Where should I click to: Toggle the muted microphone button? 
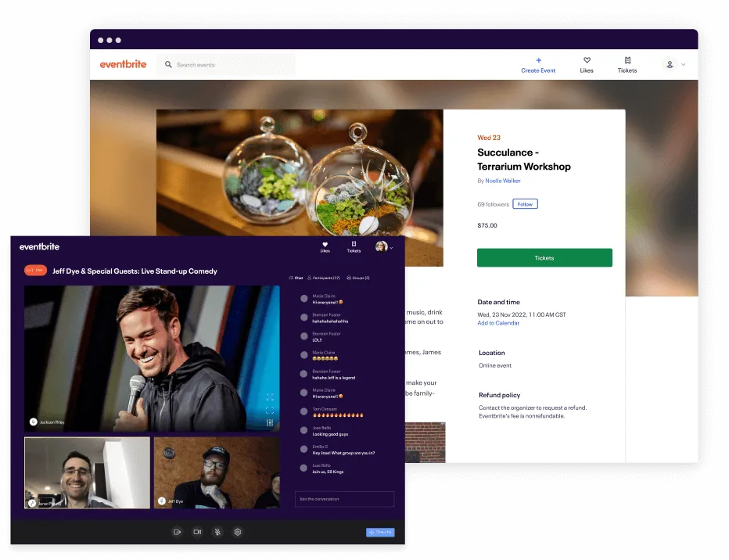click(217, 532)
